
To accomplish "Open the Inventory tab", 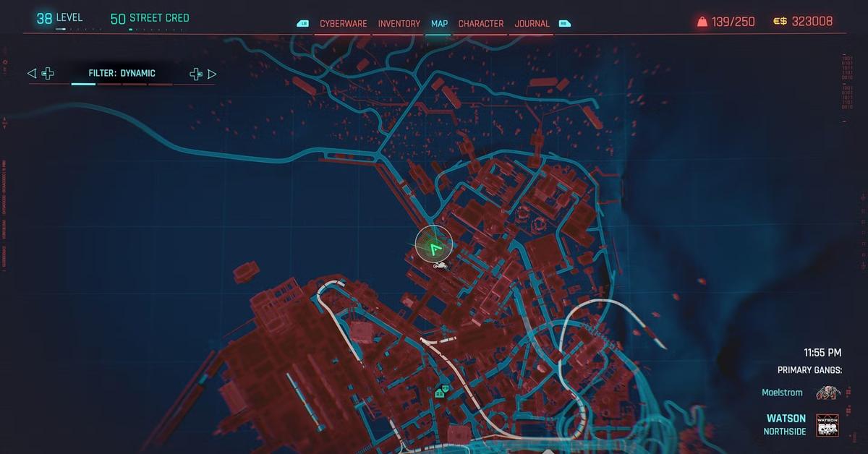I will [399, 23].
